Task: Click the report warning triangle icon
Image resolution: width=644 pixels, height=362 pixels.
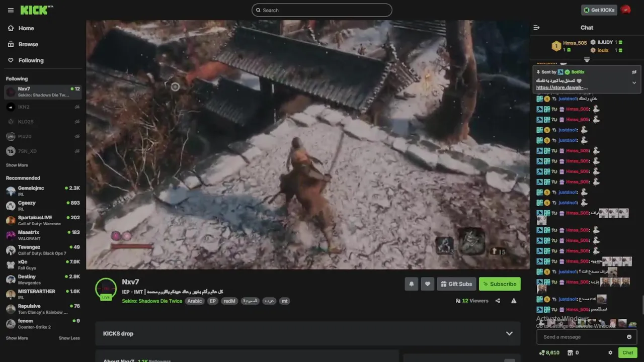Action: tap(514, 301)
